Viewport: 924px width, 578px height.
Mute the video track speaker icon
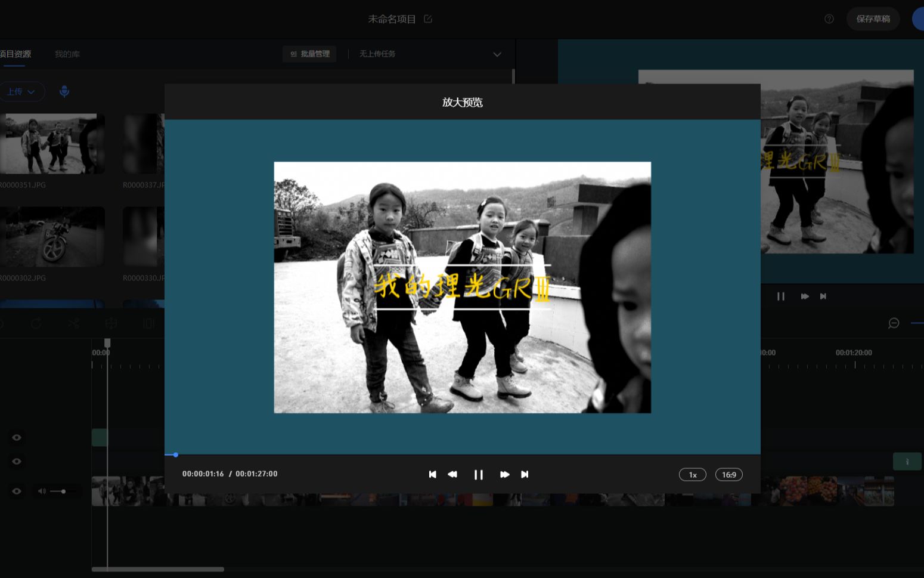click(42, 492)
